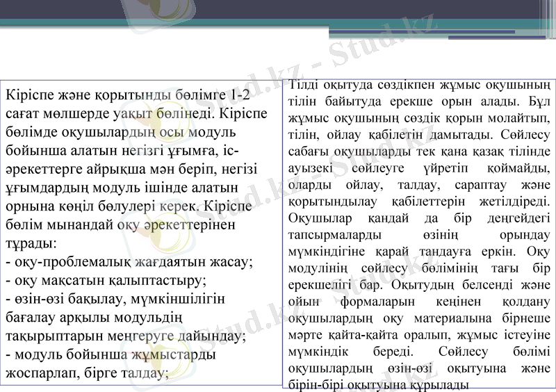Select the phrase "айрықша мән беріп"

pos(152,169)
